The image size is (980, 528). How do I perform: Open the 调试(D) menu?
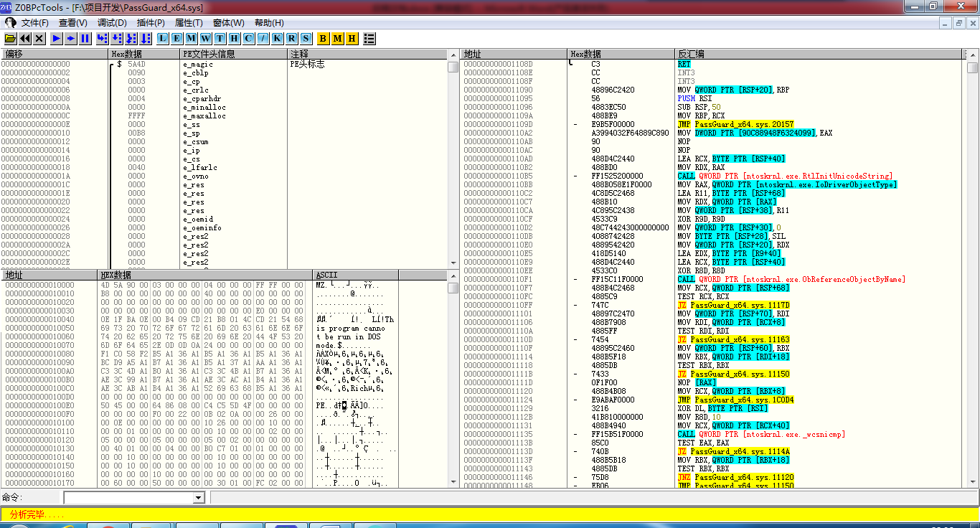tap(112, 23)
